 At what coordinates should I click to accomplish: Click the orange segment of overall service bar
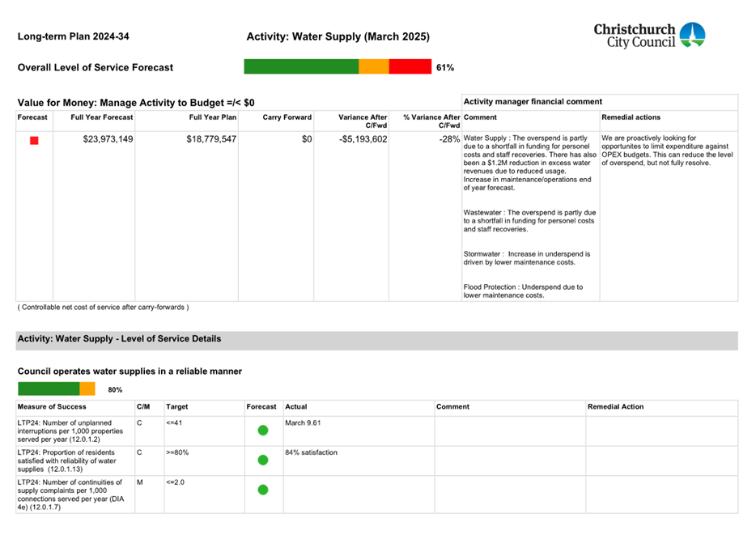[x=374, y=66]
